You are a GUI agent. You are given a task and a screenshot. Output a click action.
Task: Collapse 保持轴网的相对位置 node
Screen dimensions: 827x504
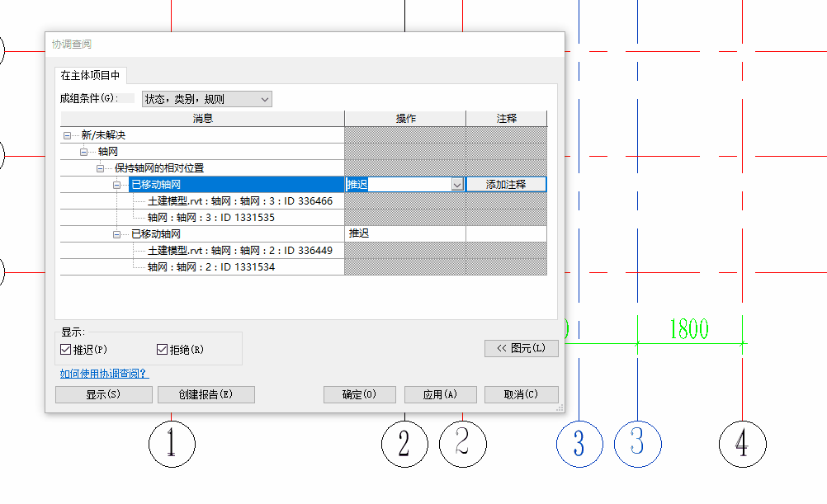[100, 169]
